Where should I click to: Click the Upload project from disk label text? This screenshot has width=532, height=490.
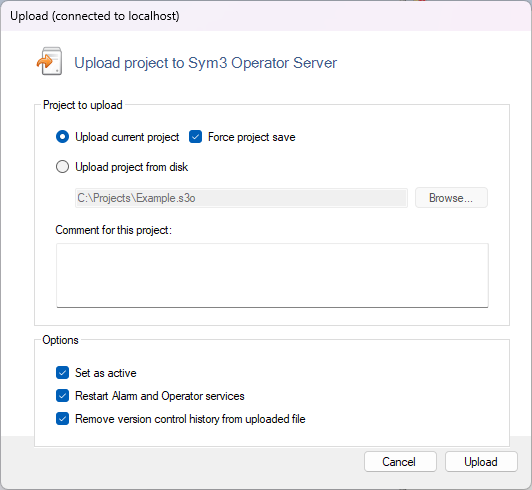click(x=132, y=167)
